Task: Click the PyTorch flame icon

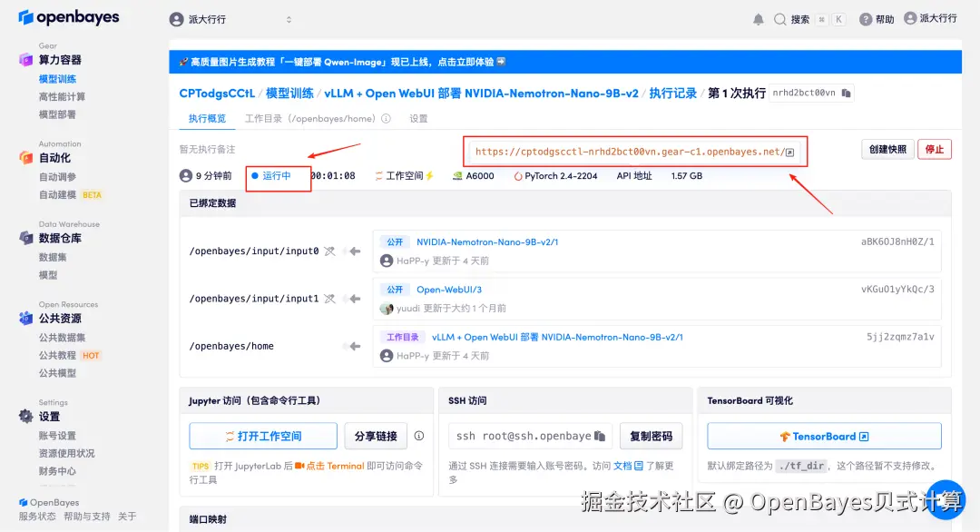Action: 517,176
